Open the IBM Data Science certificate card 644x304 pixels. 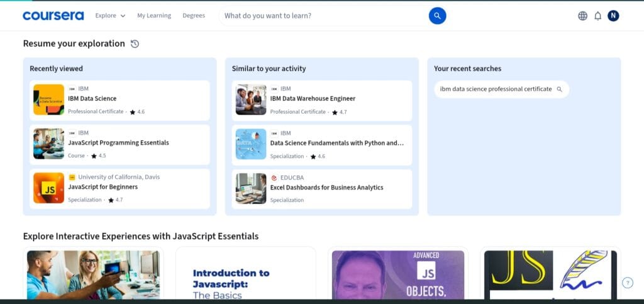pos(119,100)
